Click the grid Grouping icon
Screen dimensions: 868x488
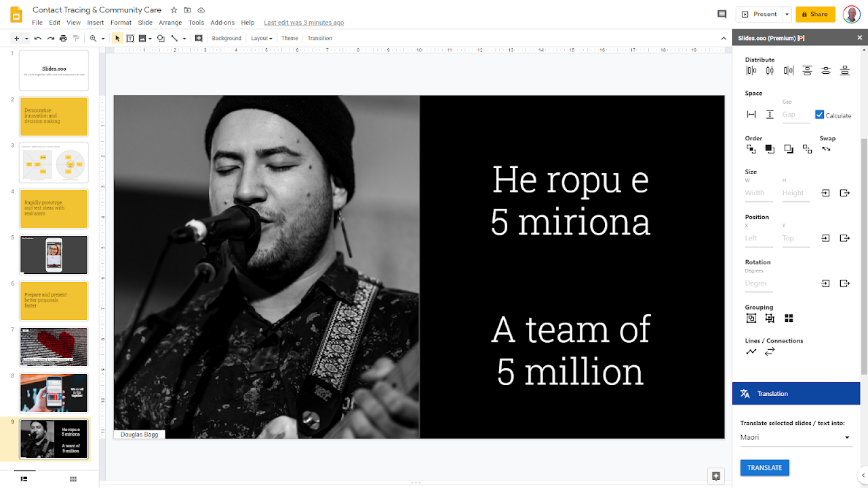point(789,318)
